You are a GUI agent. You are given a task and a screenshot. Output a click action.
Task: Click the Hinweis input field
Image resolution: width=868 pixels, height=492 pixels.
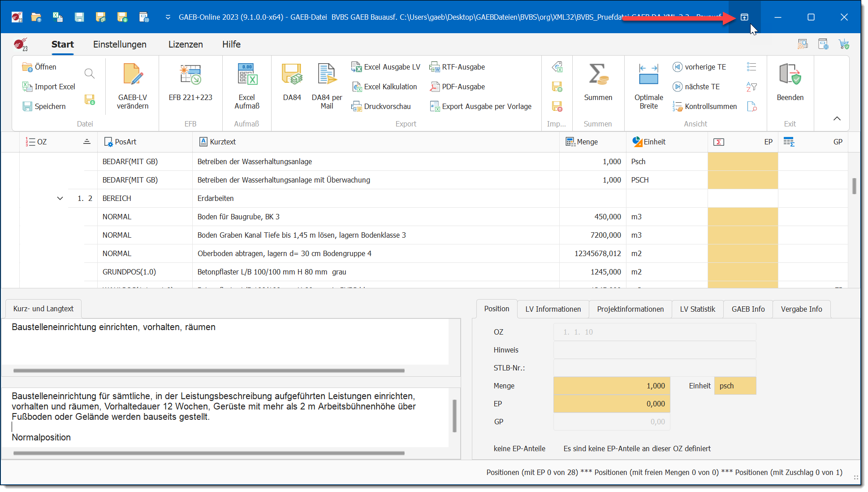click(x=654, y=350)
